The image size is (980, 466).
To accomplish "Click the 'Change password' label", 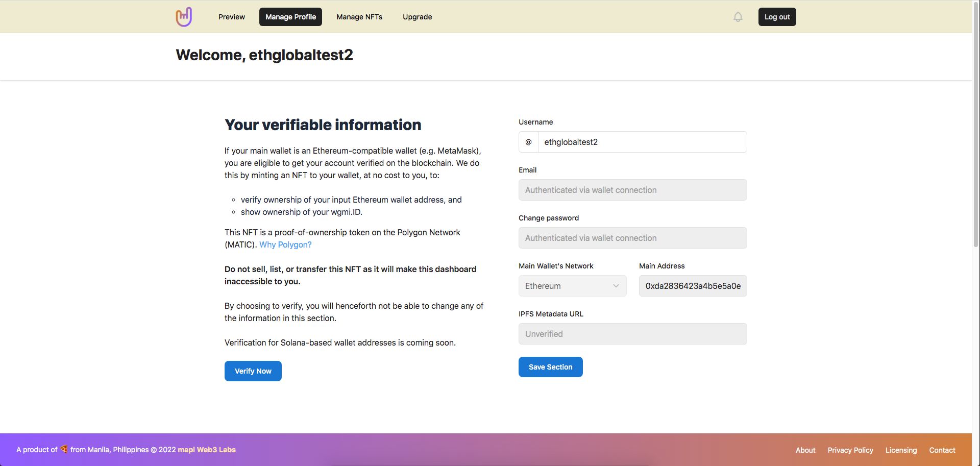I will [x=549, y=218].
